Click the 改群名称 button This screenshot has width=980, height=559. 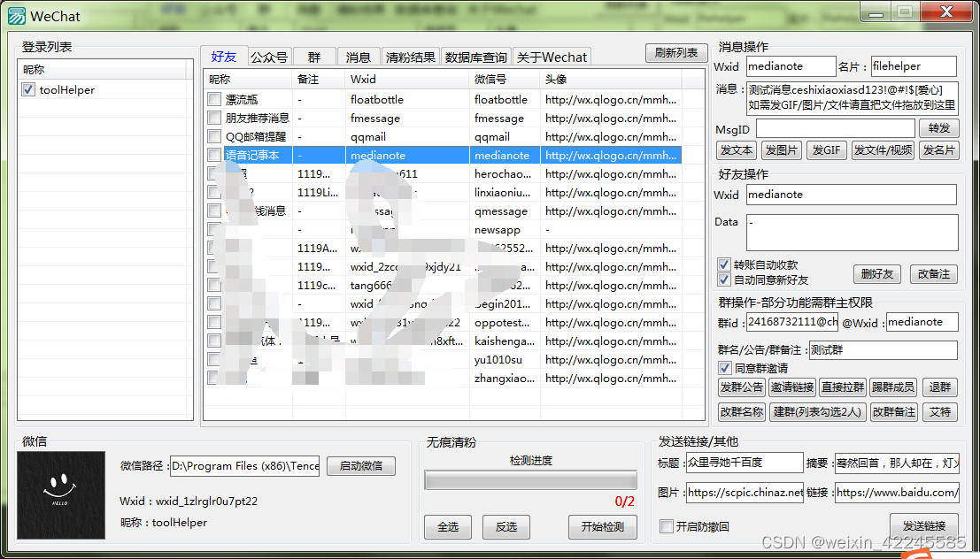click(x=741, y=411)
